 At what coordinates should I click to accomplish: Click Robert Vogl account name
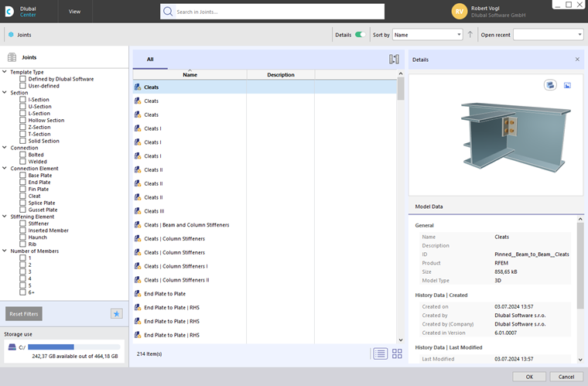coord(485,9)
